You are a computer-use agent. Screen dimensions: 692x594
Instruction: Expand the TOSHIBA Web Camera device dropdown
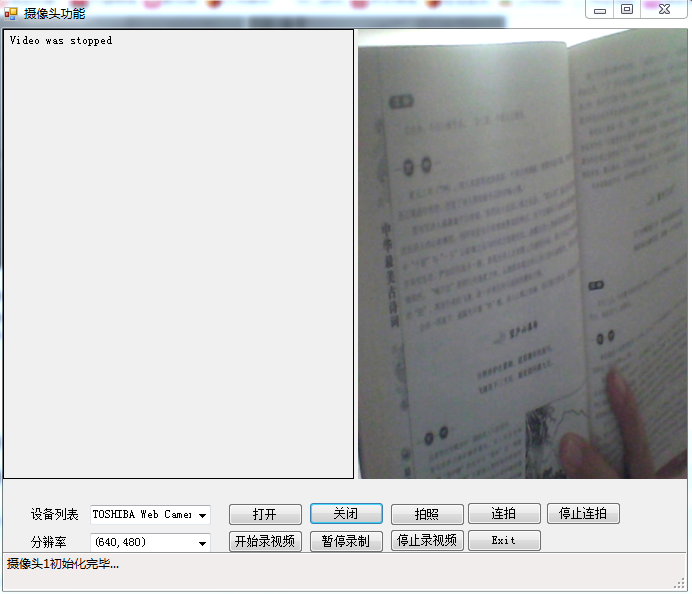pos(202,515)
